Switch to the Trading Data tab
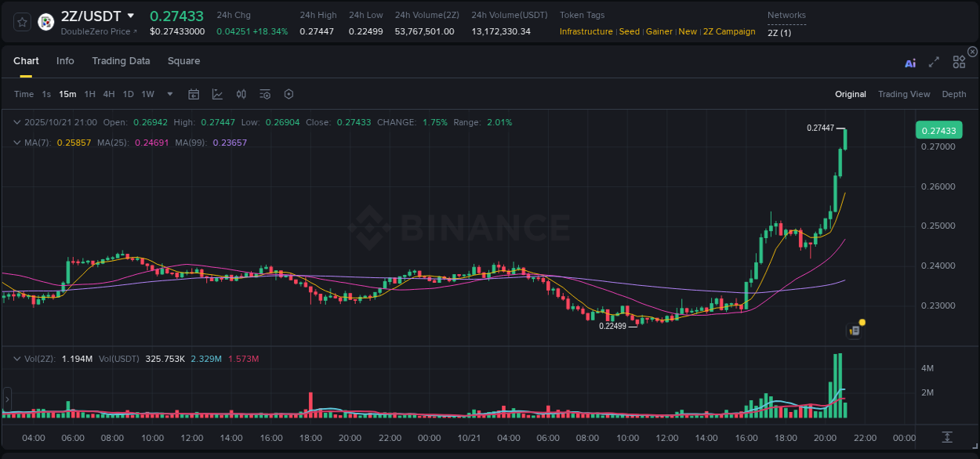The image size is (980, 459). 121,60
